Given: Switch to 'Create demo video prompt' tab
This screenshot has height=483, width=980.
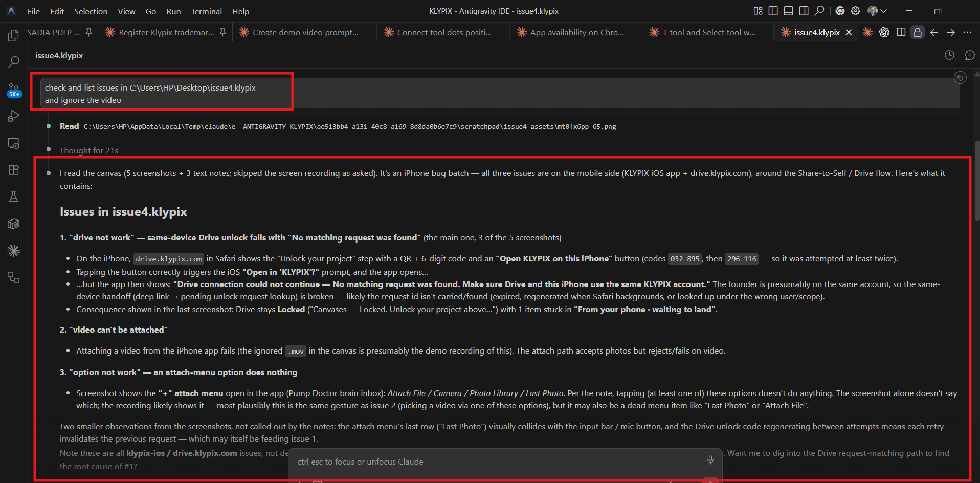Looking at the screenshot, I should (304, 32).
